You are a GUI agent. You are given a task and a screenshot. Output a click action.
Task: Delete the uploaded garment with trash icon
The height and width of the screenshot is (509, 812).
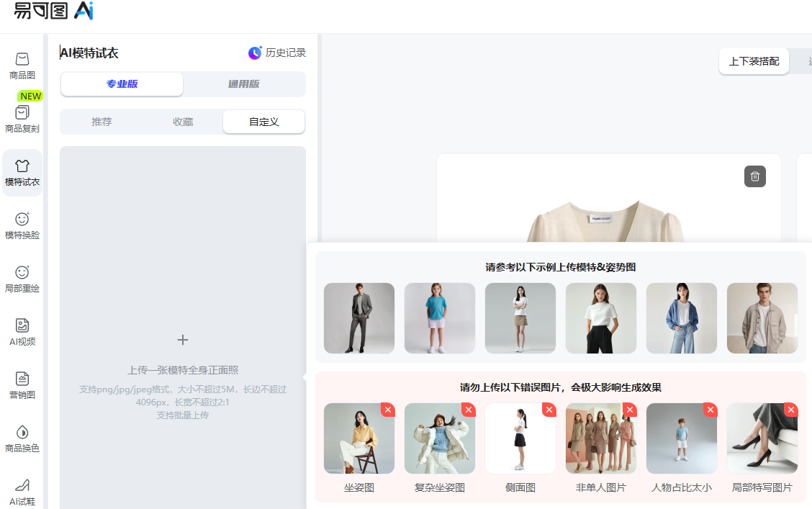coord(755,176)
